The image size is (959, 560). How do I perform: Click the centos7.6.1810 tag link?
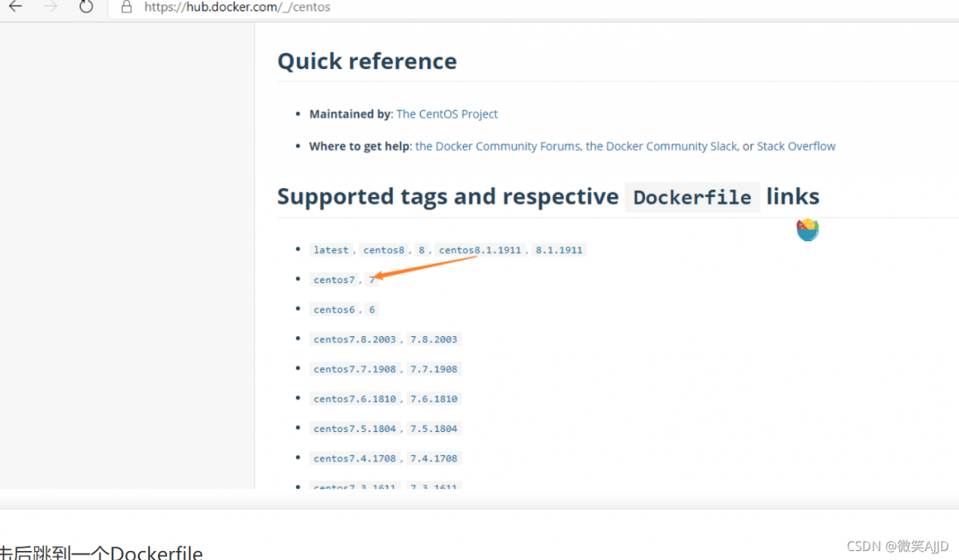(355, 399)
